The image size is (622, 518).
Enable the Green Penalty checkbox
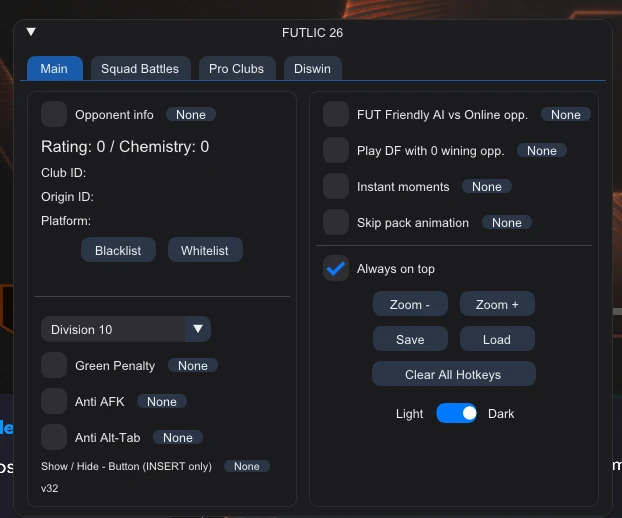pyautogui.click(x=54, y=365)
